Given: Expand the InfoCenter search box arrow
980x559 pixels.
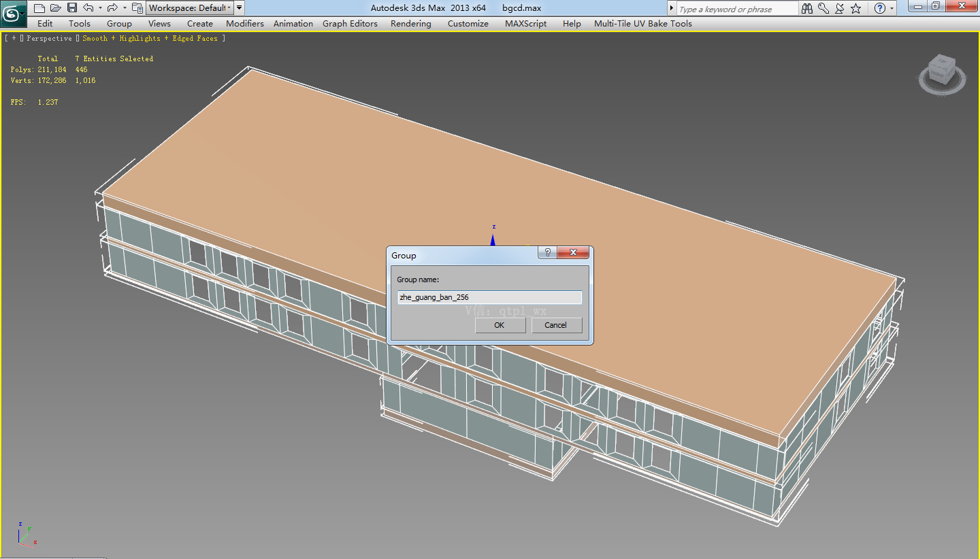Looking at the screenshot, I should point(672,9).
